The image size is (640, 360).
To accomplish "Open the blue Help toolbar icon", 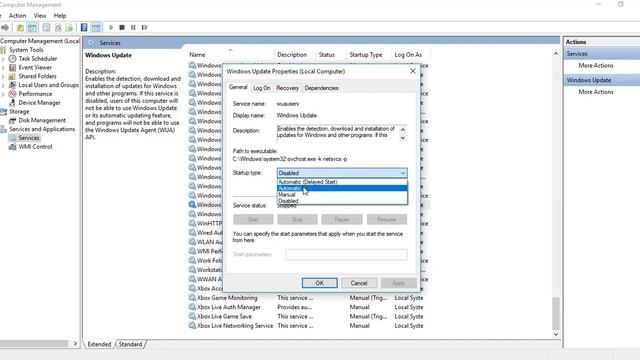I will (x=84, y=27).
